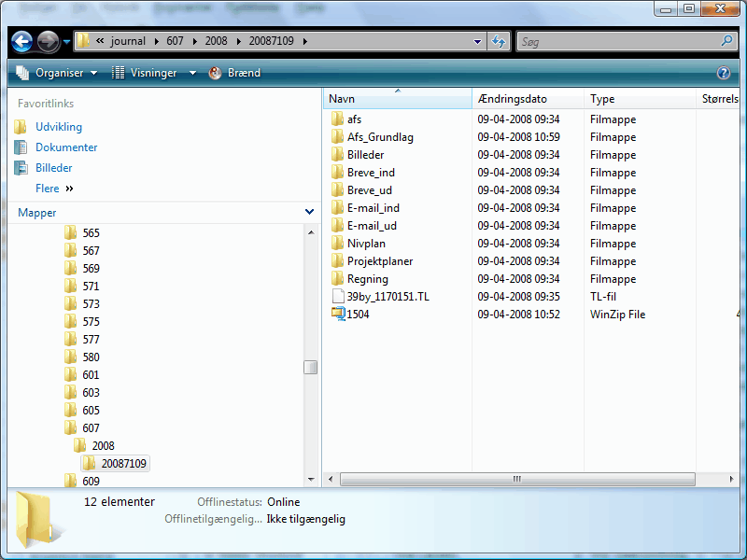The height and width of the screenshot is (560, 747).
Task: Select the Regning folder icon
Action: 337,278
